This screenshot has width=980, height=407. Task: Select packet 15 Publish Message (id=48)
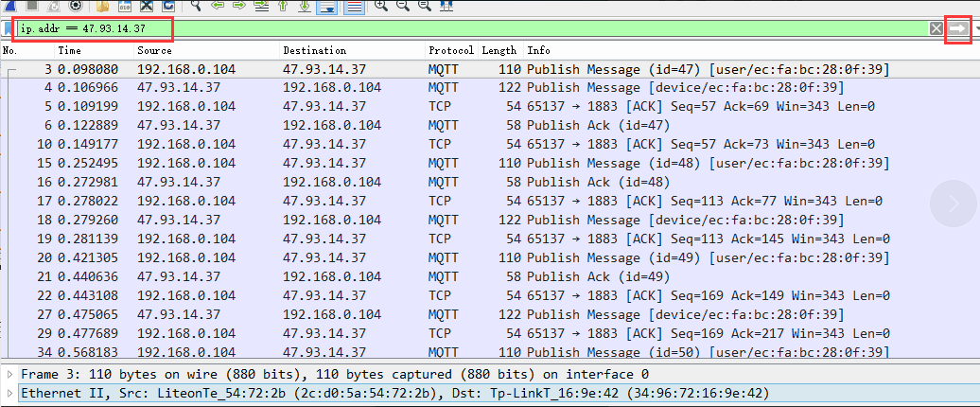pos(490,163)
